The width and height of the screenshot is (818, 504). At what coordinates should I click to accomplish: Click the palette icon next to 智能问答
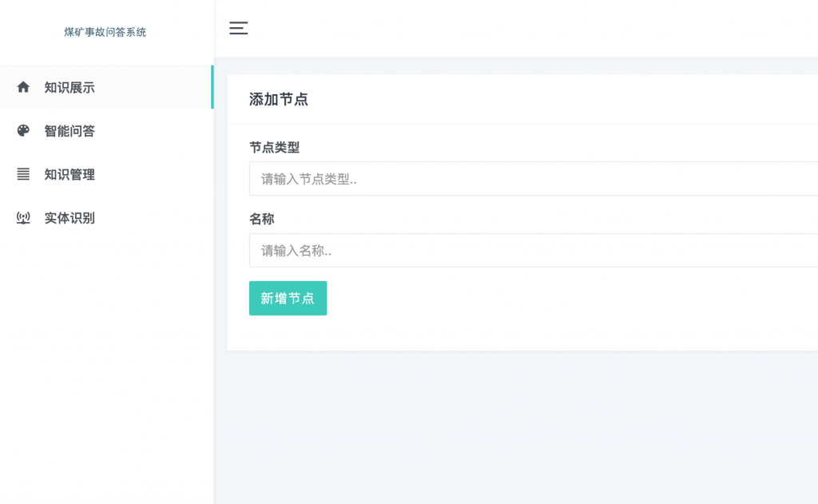pyautogui.click(x=22, y=131)
